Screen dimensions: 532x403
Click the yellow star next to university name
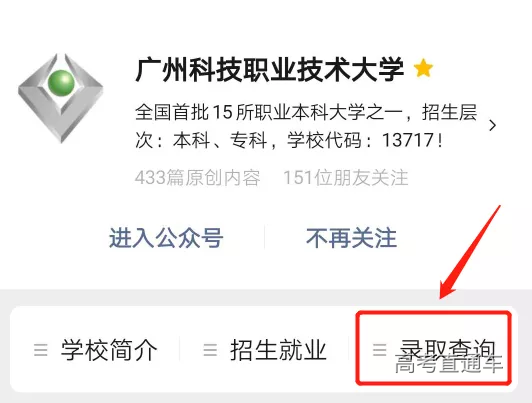point(423,68)
